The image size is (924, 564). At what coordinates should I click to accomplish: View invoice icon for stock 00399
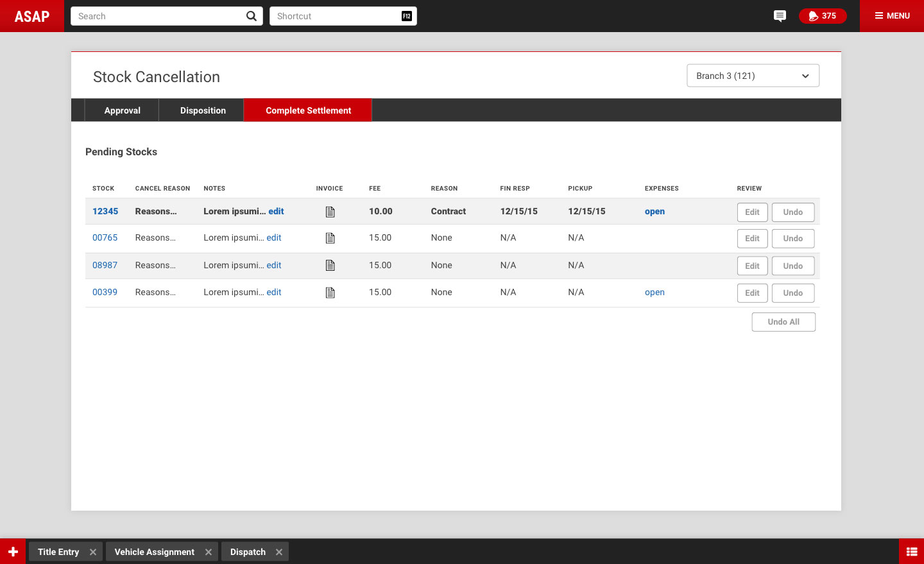(x=330, y=293)
